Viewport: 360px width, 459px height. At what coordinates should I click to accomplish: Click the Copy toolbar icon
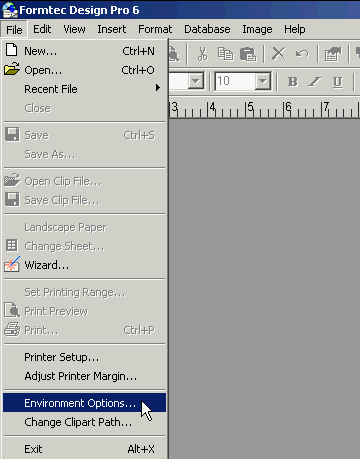(x=225, y=54)
